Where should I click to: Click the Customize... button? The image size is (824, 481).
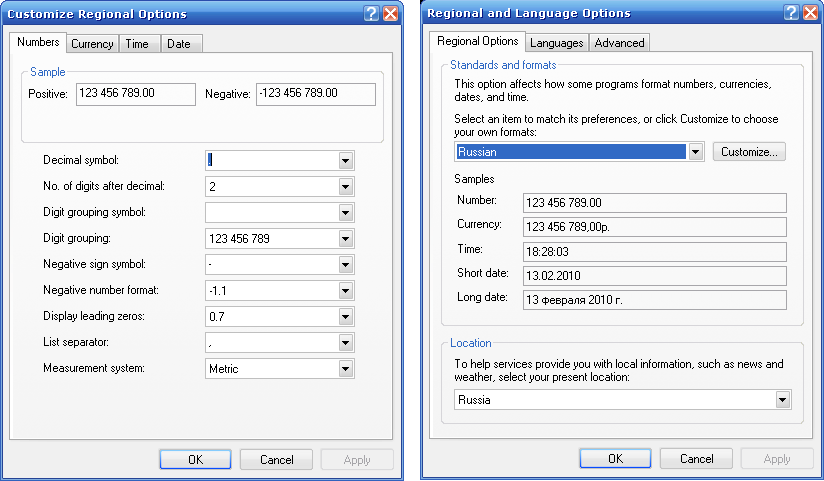pyautogui.click(x=749, y=152)
